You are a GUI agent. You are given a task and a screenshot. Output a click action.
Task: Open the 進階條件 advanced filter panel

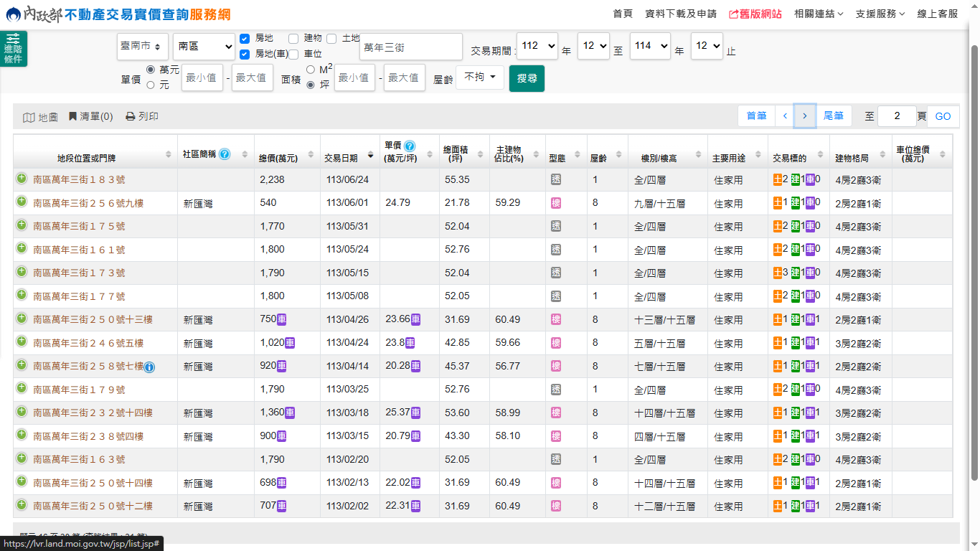pyautogui.click(x=13, y=49)
